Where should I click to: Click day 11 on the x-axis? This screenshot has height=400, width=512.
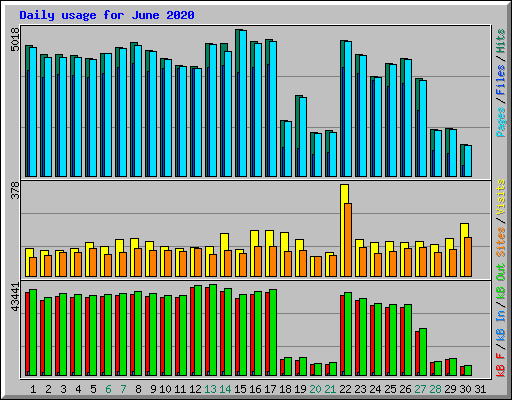180,389
